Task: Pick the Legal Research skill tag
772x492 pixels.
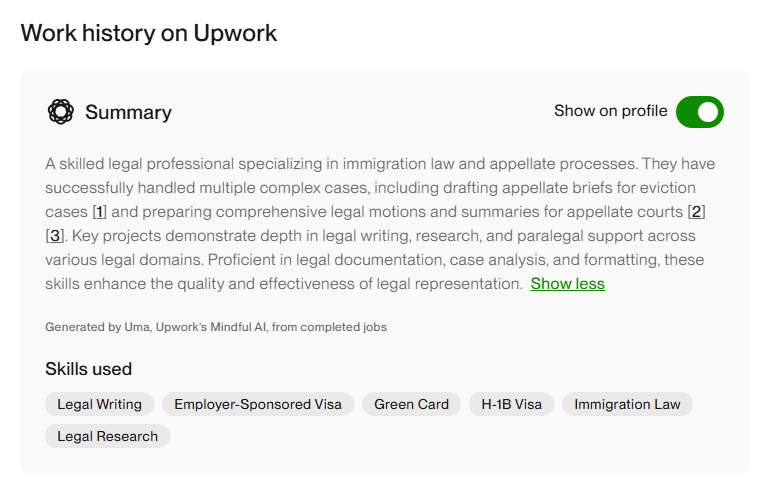Action: (x=107, y=436)
